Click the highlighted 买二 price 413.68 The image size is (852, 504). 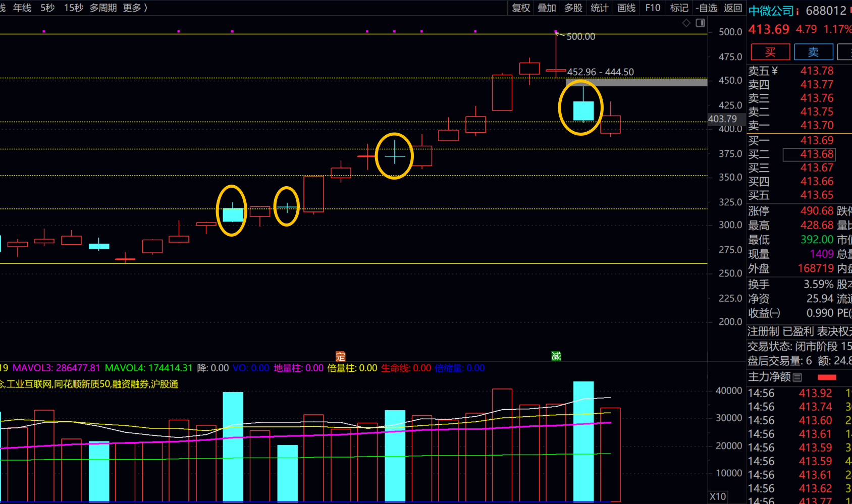point(809,154)
